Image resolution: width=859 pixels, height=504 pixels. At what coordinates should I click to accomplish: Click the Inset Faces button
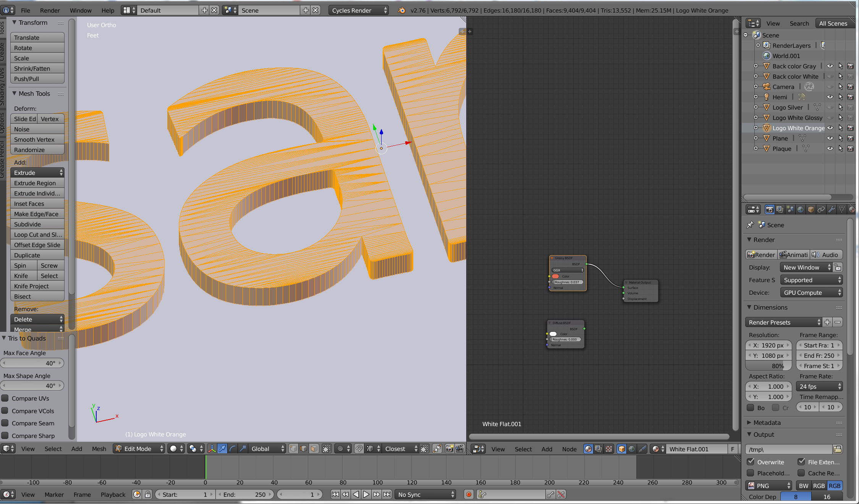(x=37, y=204)
